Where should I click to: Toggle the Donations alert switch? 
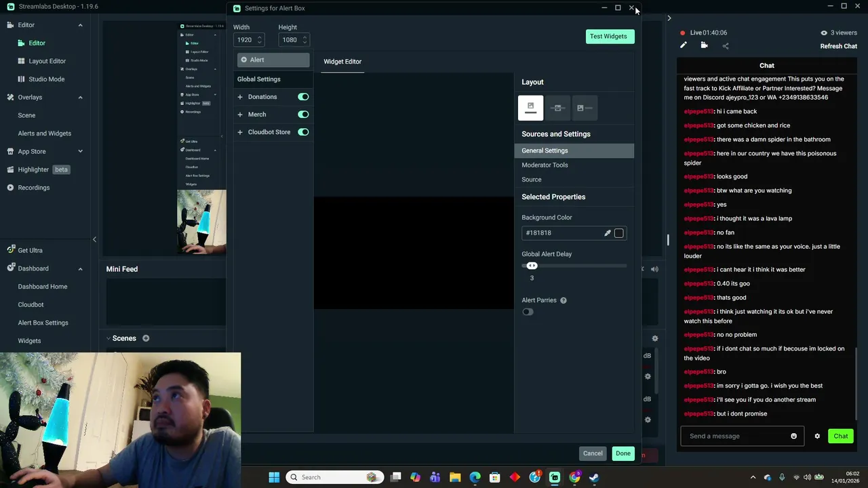pyautogui.click(x=303, y=97)
